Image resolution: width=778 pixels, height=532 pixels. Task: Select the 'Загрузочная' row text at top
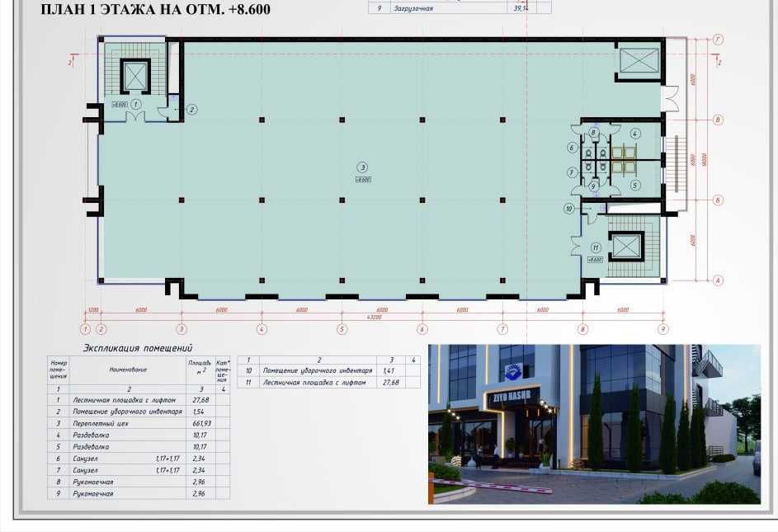tap(413, 8)
